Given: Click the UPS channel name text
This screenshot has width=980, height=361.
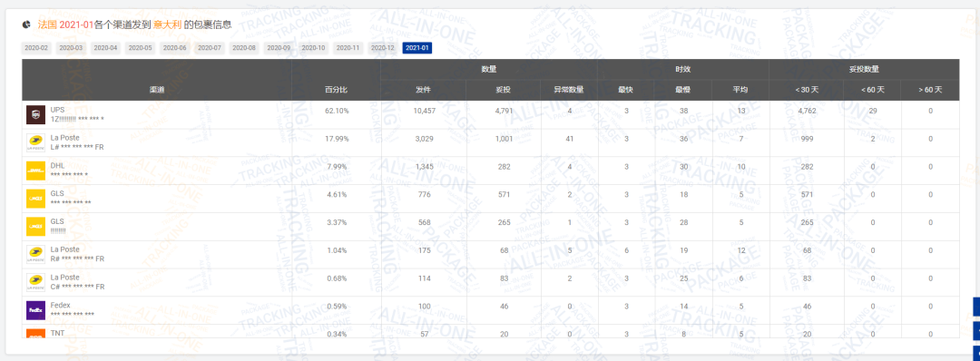Looking at the screenshot, I should tap(57, 110).
